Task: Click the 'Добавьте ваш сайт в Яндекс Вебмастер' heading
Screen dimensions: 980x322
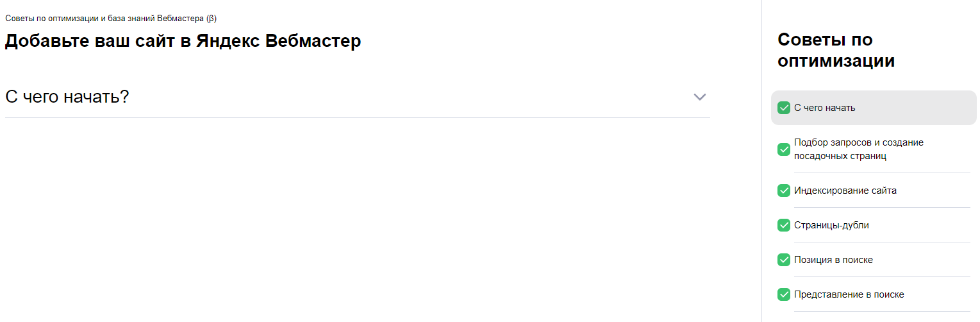Action: click(x=183, y=41)
